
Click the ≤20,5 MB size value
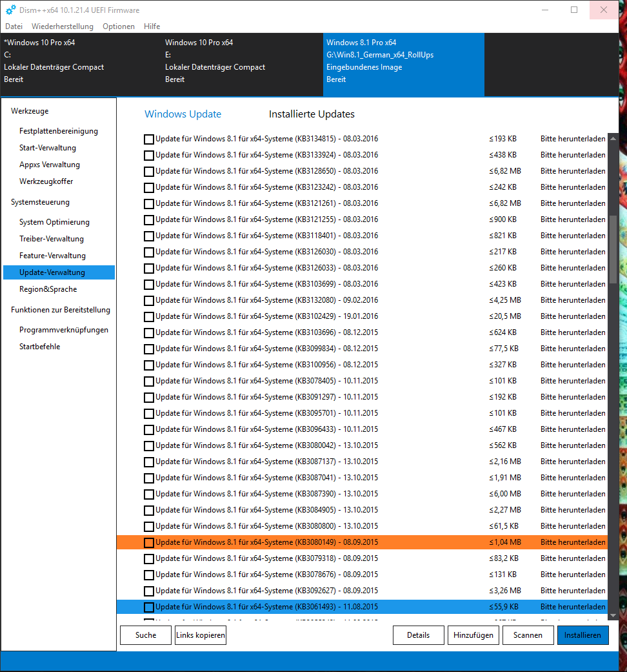pos(505,316)
